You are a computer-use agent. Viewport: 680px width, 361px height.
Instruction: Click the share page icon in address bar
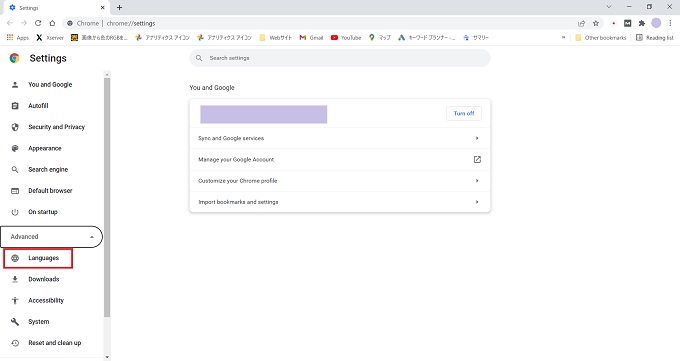(582, 23)
